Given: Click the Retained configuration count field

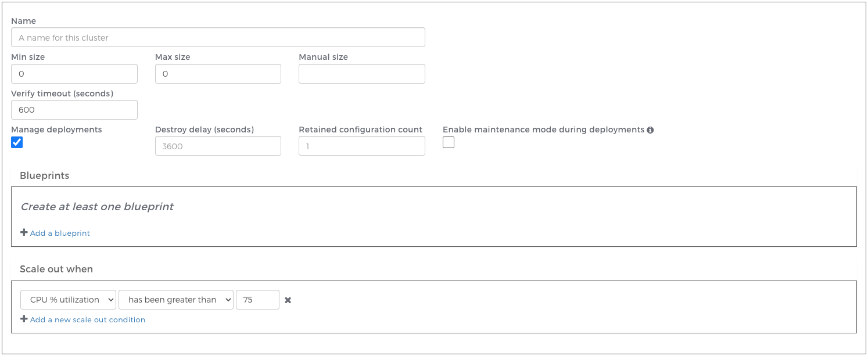Looking at the screenshot, I should coord(361,146).
